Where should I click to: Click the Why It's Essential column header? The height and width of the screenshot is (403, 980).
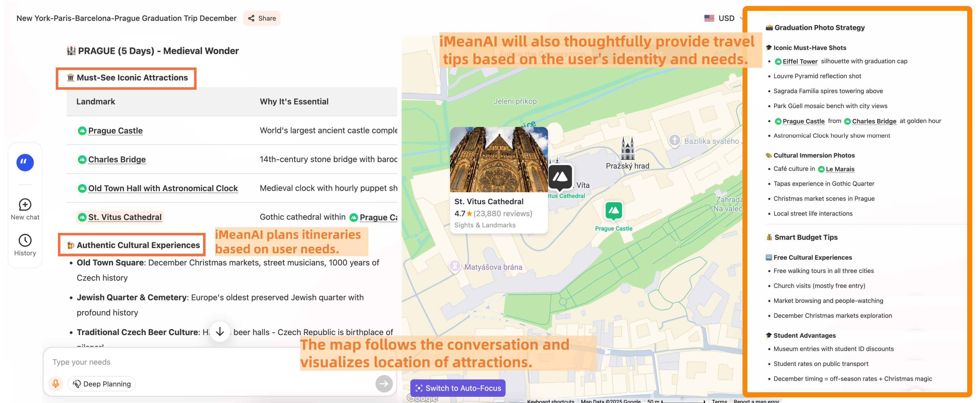pyautogui.click(x=294, y=102)
